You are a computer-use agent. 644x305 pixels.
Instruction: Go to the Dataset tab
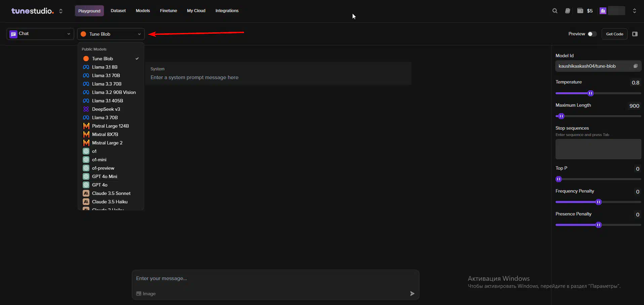click(118, 11)
